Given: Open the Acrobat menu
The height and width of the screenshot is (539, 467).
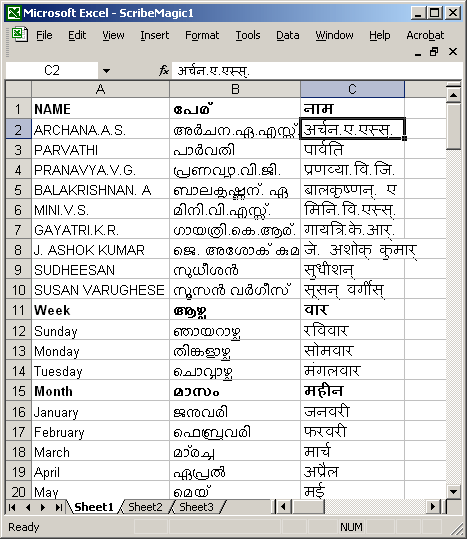Looking at the screenshot, I should pyautogui.click(x=425, y=35).
